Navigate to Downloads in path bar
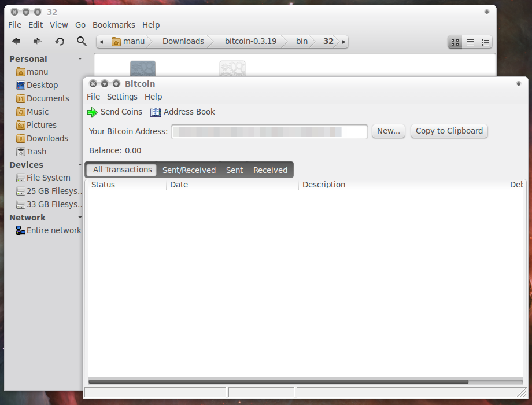 (183, 42)
